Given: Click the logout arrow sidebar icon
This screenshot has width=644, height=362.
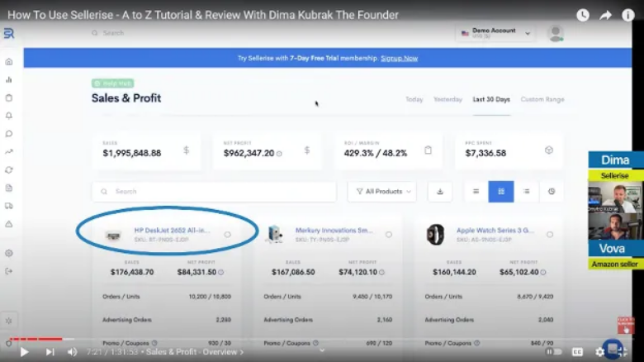Looking at the screenshot, I should pyautogui.click(x=8, y=271).
